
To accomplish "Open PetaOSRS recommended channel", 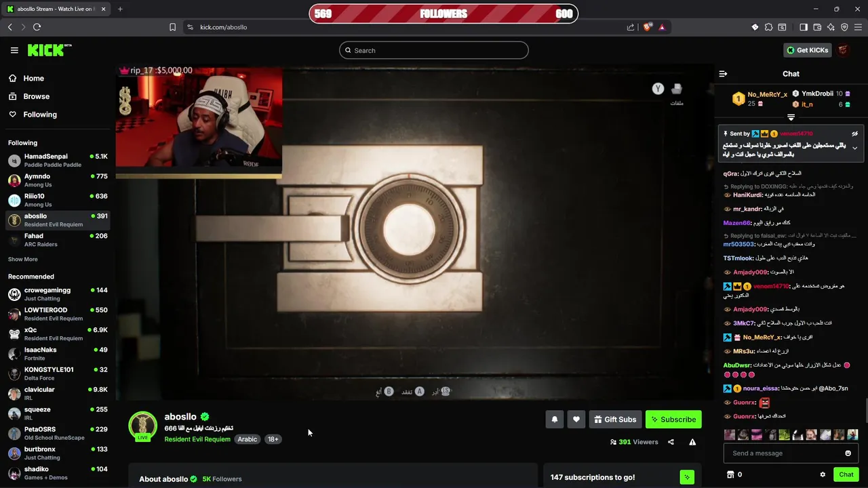I will tap(58, 433).
